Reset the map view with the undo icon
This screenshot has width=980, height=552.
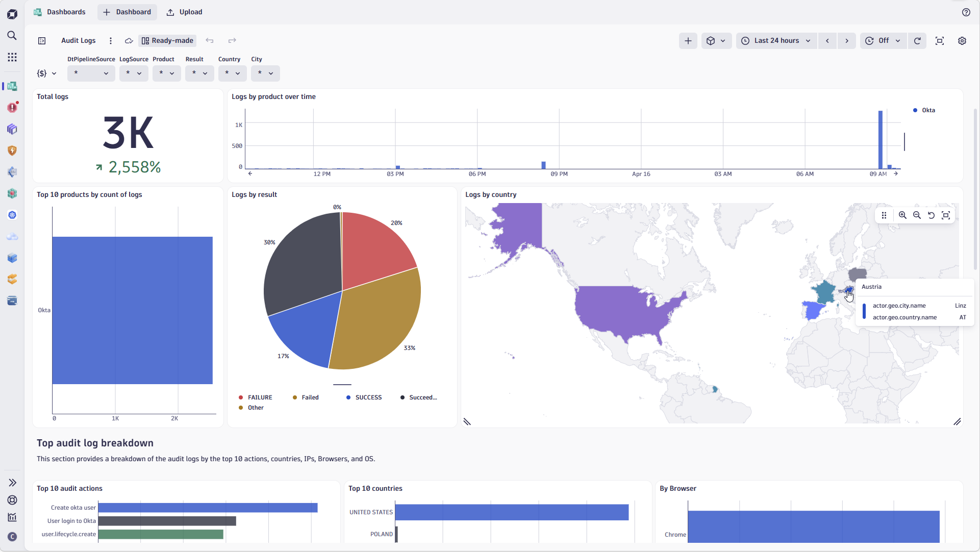click(x=931, y=215)
